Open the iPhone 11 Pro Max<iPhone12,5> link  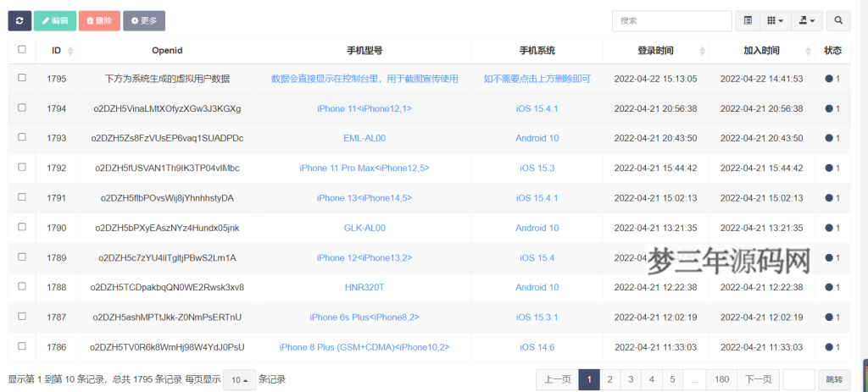point(364,168)
